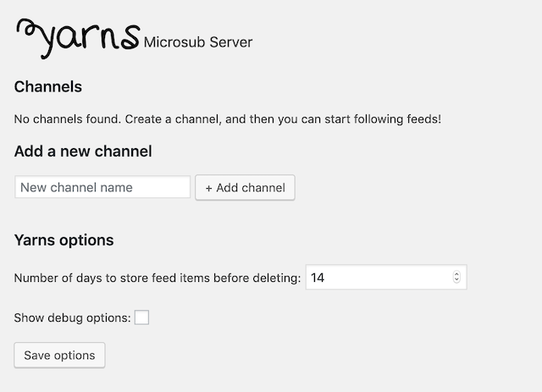Increase days using the stepper up arrow
542x392 pixels.
456,274
